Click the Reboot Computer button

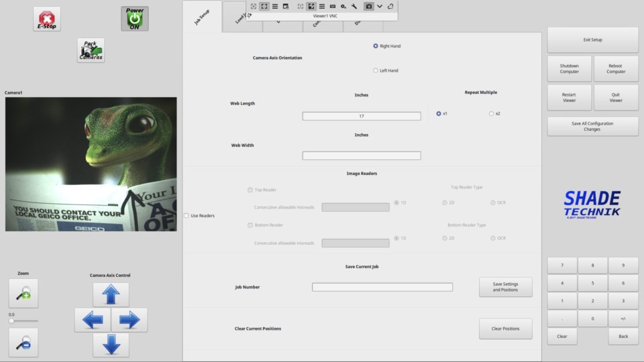pyautogui.click(x=616, y=68)
